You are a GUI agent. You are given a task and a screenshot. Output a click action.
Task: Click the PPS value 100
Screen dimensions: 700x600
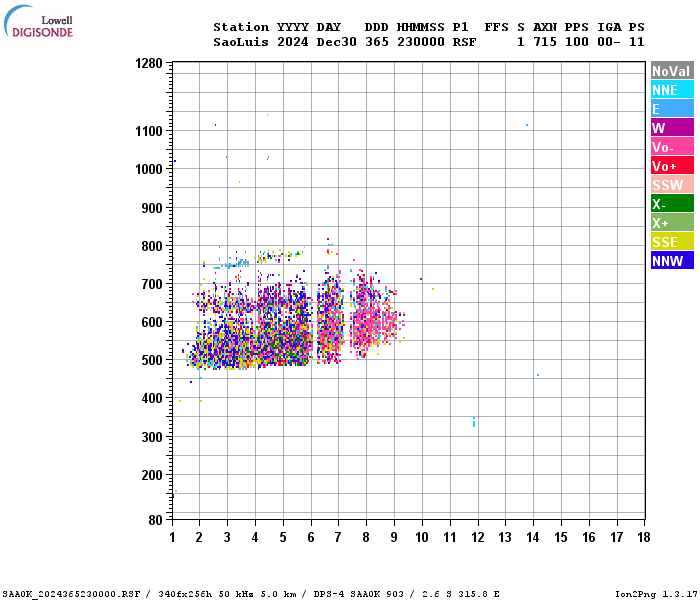click(x=577, y=42)
